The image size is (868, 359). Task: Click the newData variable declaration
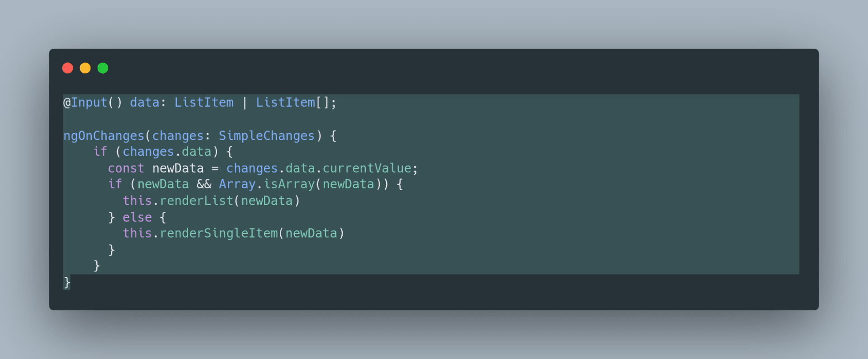tap(178, 168)
